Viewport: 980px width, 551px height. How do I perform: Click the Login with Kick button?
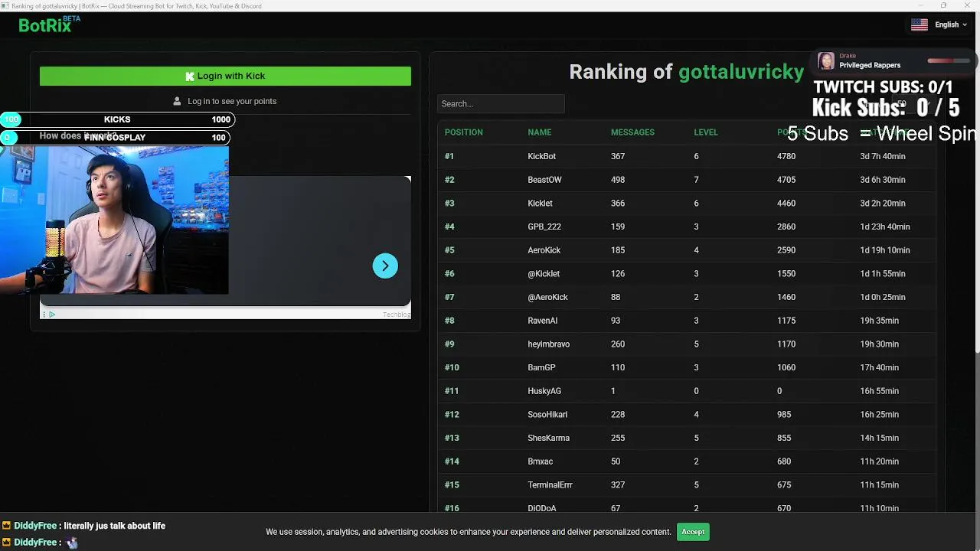click(x=225, y=76)
